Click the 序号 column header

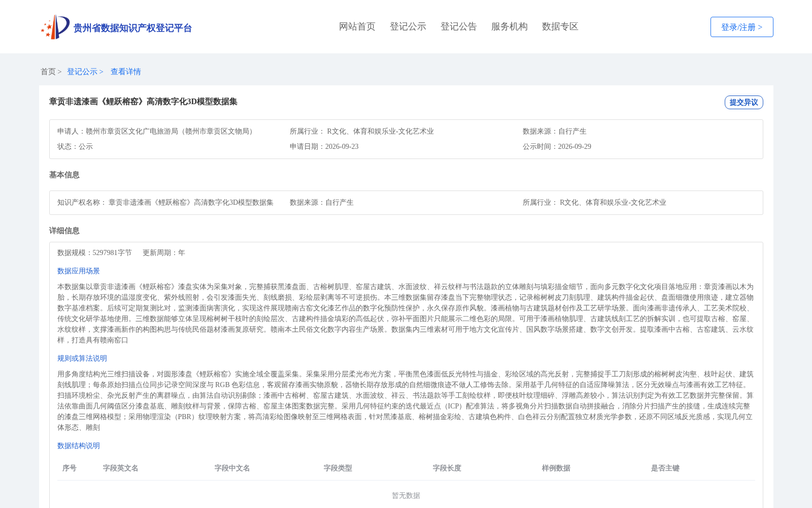(x=70, y=468)
